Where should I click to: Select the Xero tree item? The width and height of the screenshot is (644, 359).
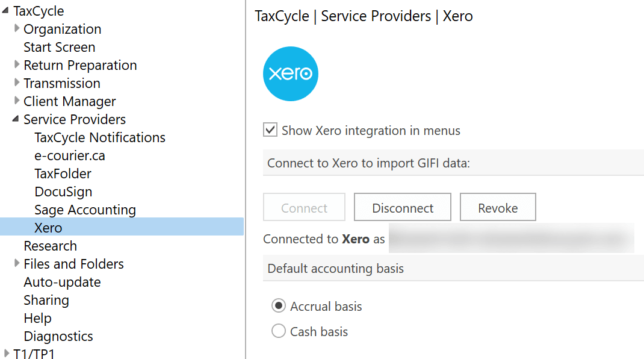[x=122, y=227]
